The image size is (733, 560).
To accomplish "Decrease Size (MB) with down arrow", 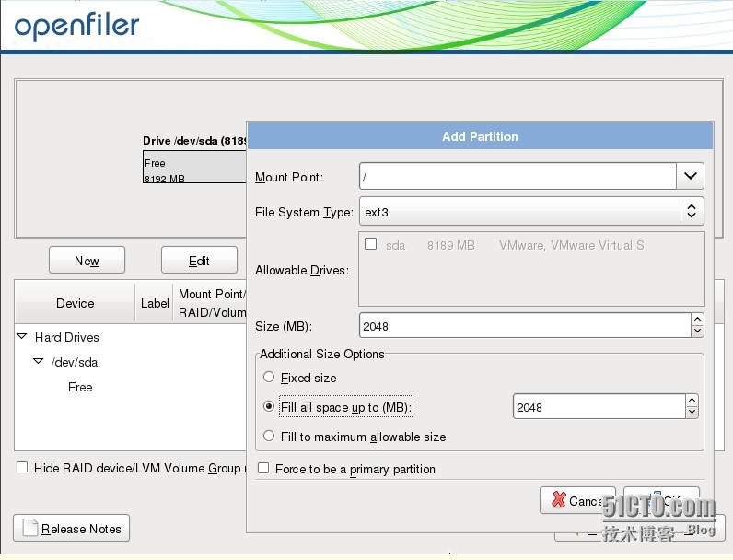I will (697, 331).
